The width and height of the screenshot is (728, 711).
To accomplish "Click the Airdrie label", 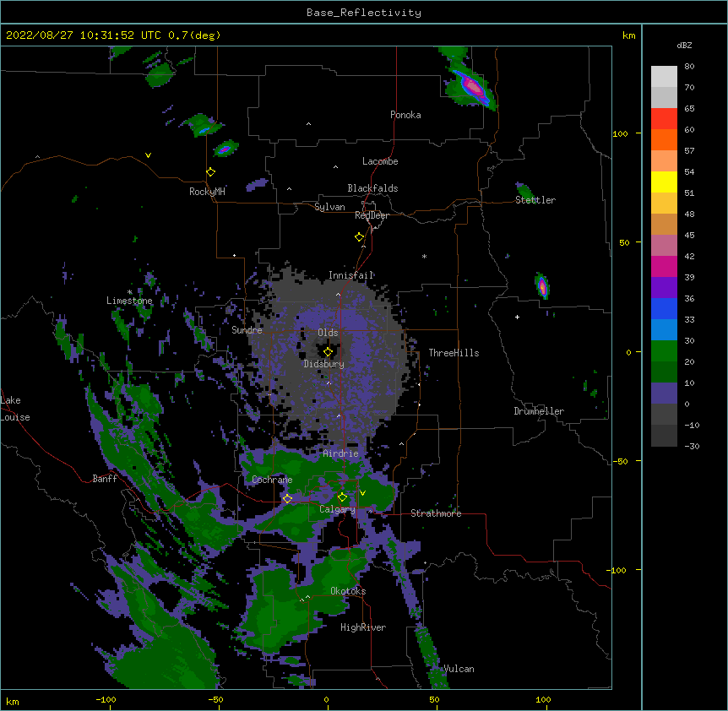I will pyautogui.click(x=341, y=453).
